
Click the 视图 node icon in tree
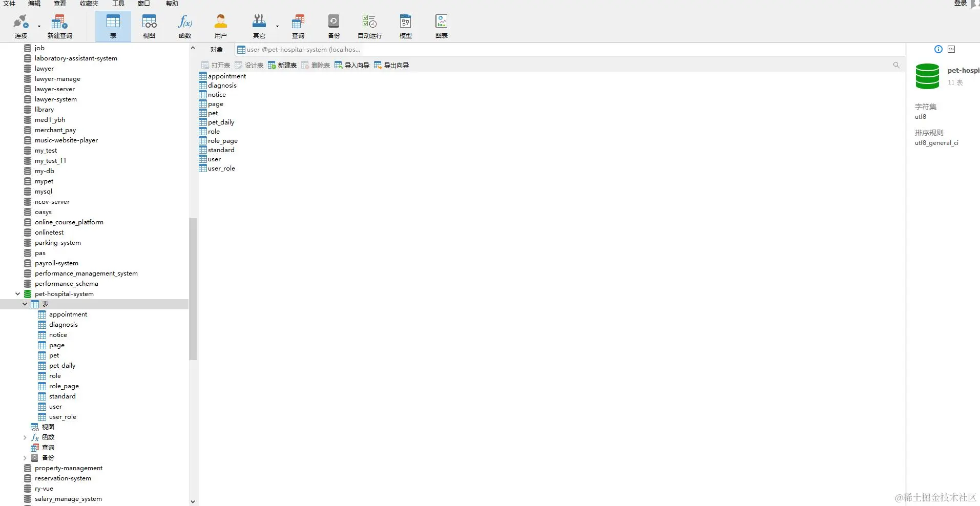(x=35, y=427)
